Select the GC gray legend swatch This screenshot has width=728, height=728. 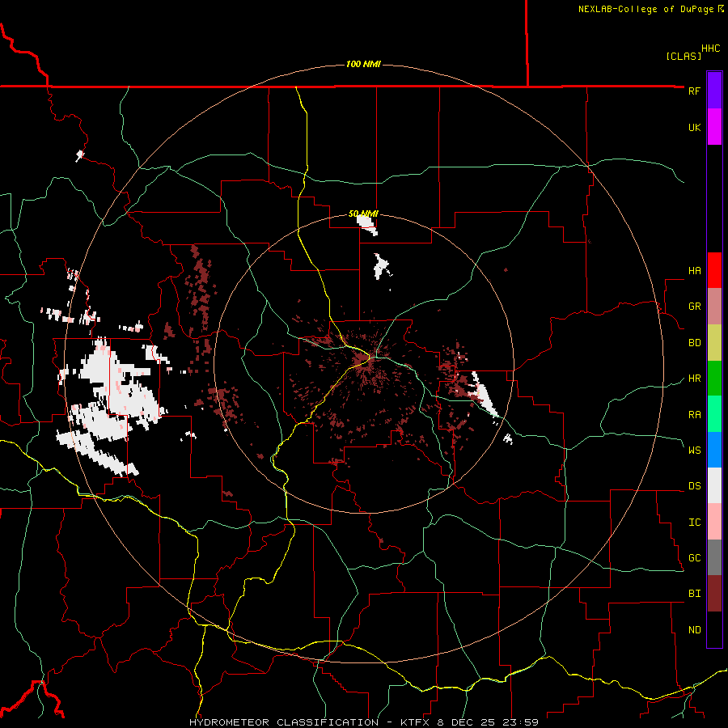[x=714, y=557]
